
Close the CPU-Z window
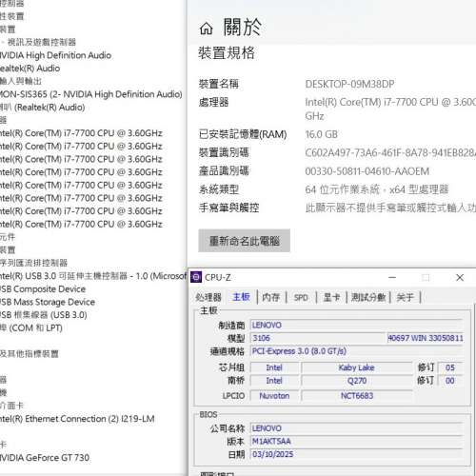point(460,277)
